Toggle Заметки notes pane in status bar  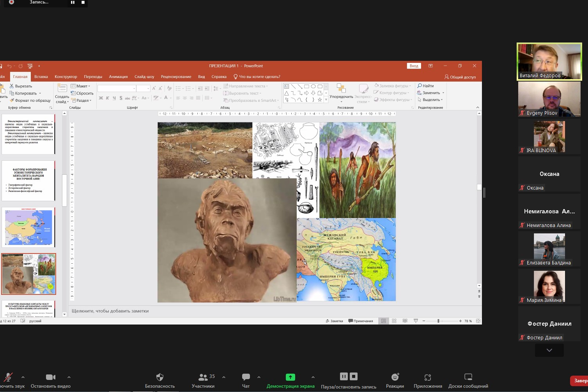(x=334, y=321)
